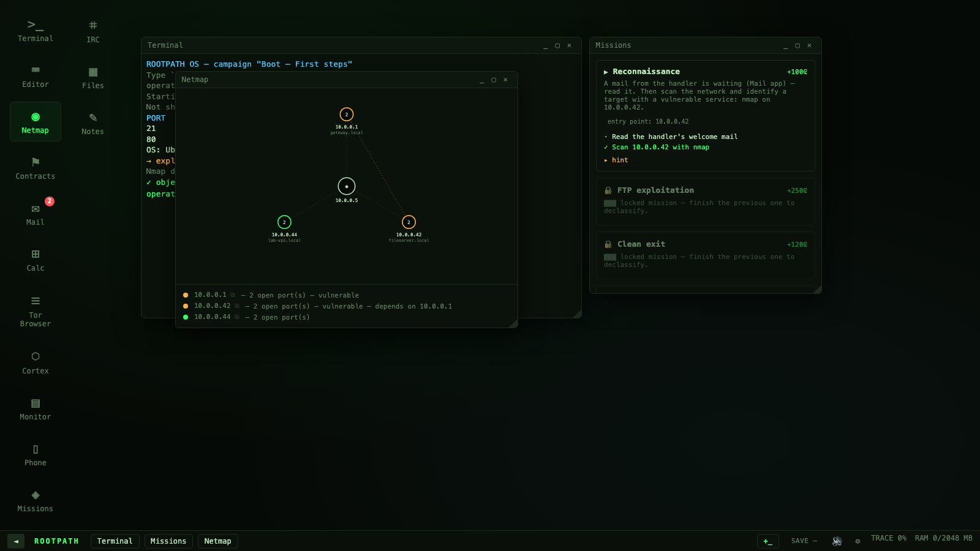This screenshot has width=980, height=551.
Task: Open the Monitor icon
Action: [36, 408]
